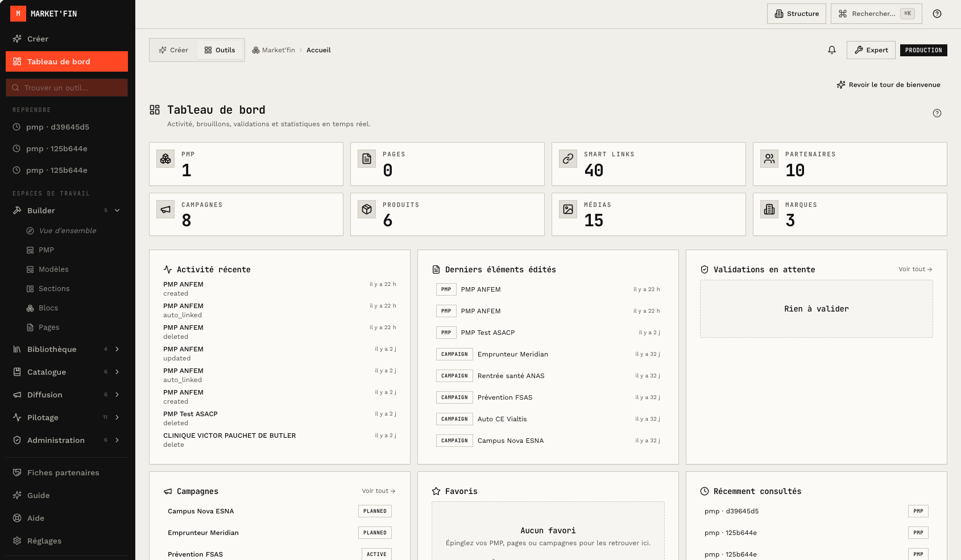Switch to the Créer tab in the top toolbar
This screenshot has height=560, width=961.
coord(173,50)
